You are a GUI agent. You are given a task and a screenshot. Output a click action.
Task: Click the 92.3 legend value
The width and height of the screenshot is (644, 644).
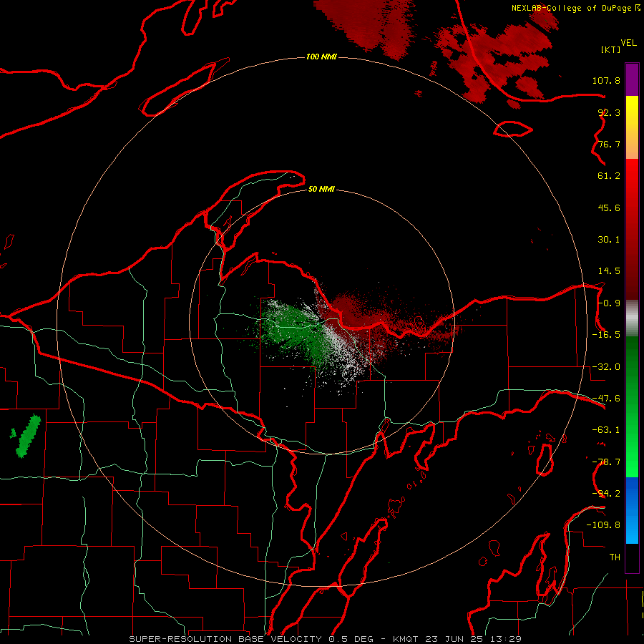point(609,112)
